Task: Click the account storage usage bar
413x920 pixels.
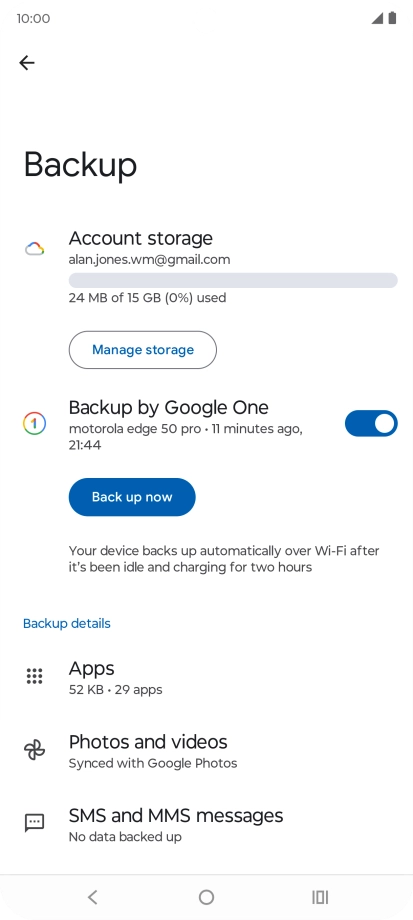Action: 233,280
